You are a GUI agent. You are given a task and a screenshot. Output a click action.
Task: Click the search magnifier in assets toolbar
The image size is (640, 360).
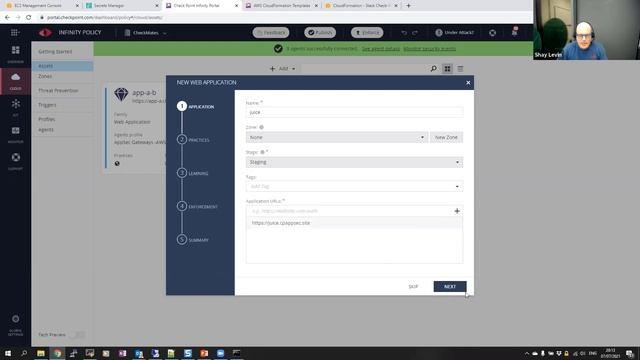[x=433, y=69]
